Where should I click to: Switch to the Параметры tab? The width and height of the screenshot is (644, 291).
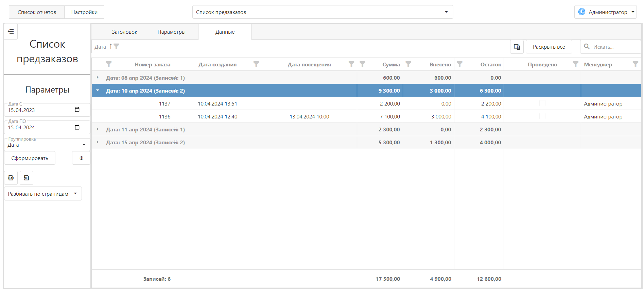click(171, 32)
